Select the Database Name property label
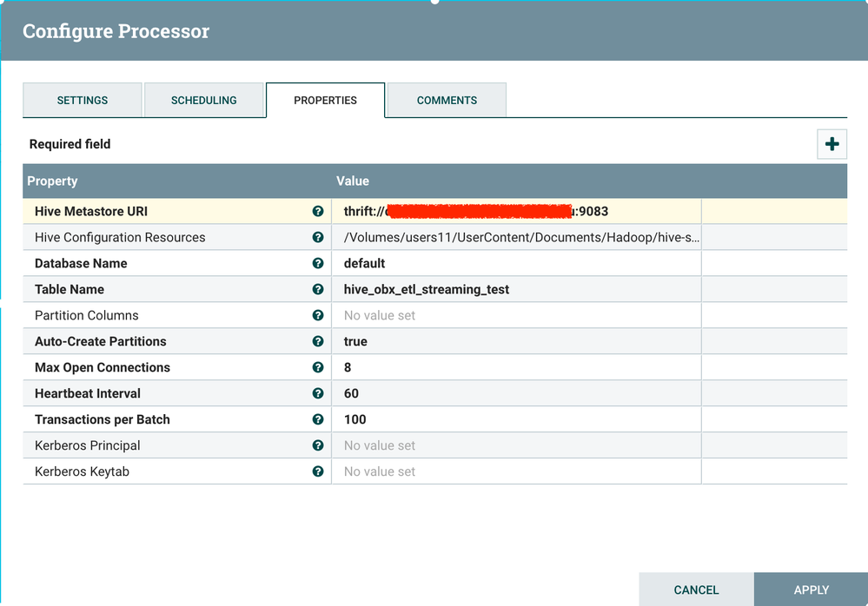The image size is (868, 606). pyautogui.click(x=81, y=263)
